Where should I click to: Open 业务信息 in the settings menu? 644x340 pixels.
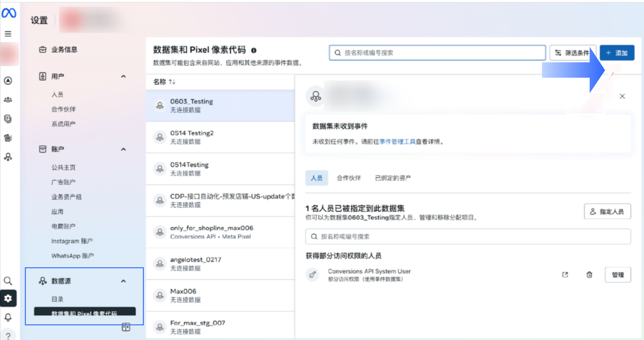tap(64, 49)
